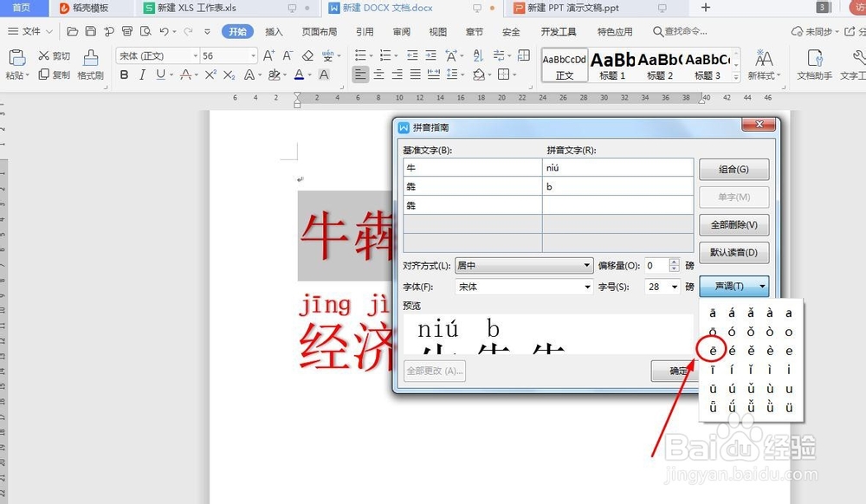Apply superscript formatting
This screenshot has width=866, height=504.
[x=211, y=75]
